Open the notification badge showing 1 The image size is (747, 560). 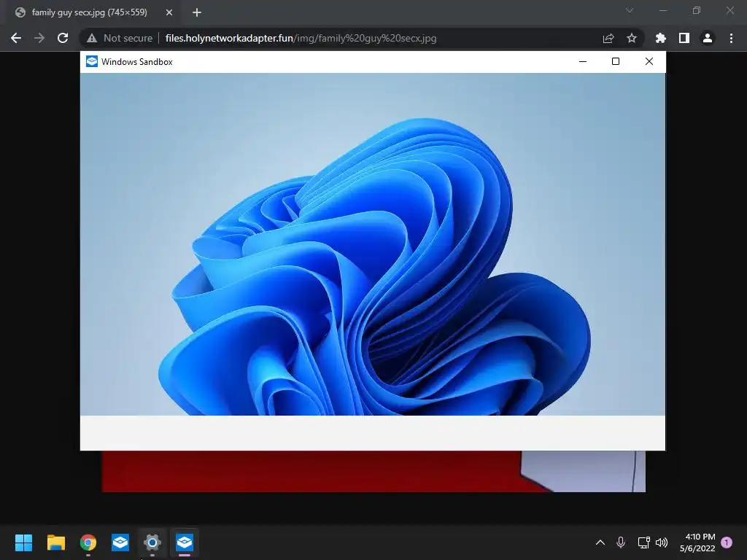pos(727,542)
